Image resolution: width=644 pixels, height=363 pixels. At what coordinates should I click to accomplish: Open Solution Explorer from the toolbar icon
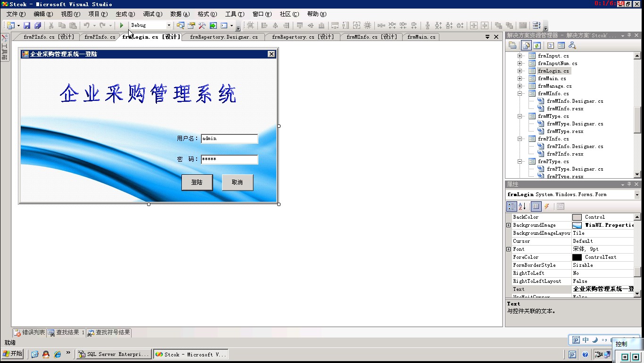click(x=180, y=25)
